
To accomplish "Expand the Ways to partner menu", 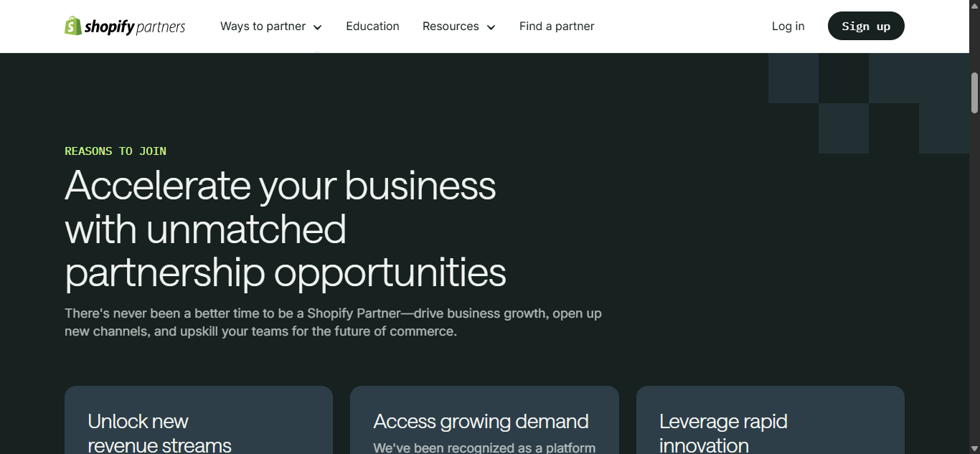I will pos(263,27).
